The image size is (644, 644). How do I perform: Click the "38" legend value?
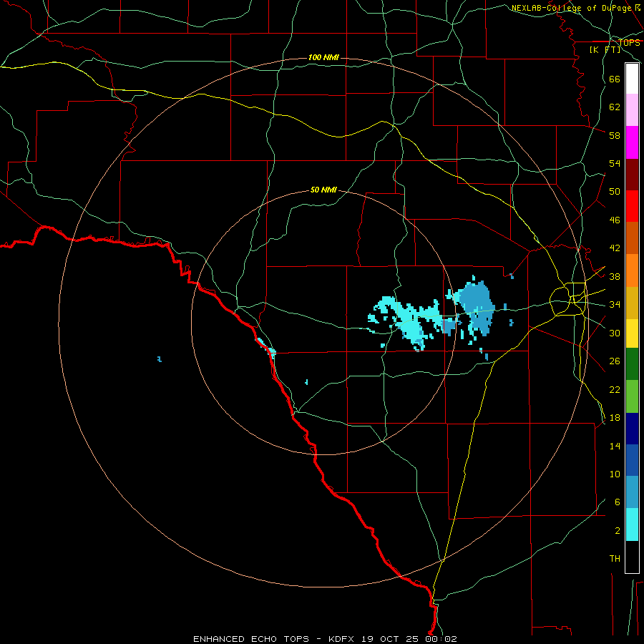coord(615,276)
